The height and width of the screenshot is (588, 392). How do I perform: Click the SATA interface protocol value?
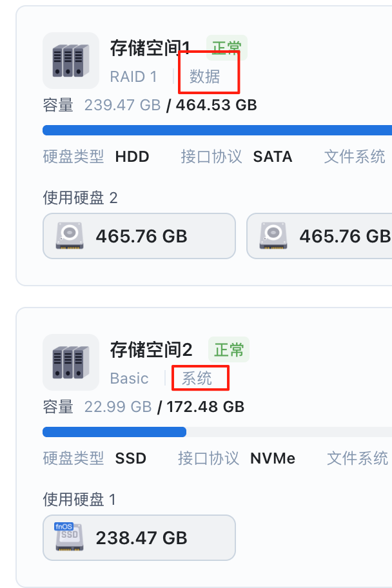pos(273,157)
